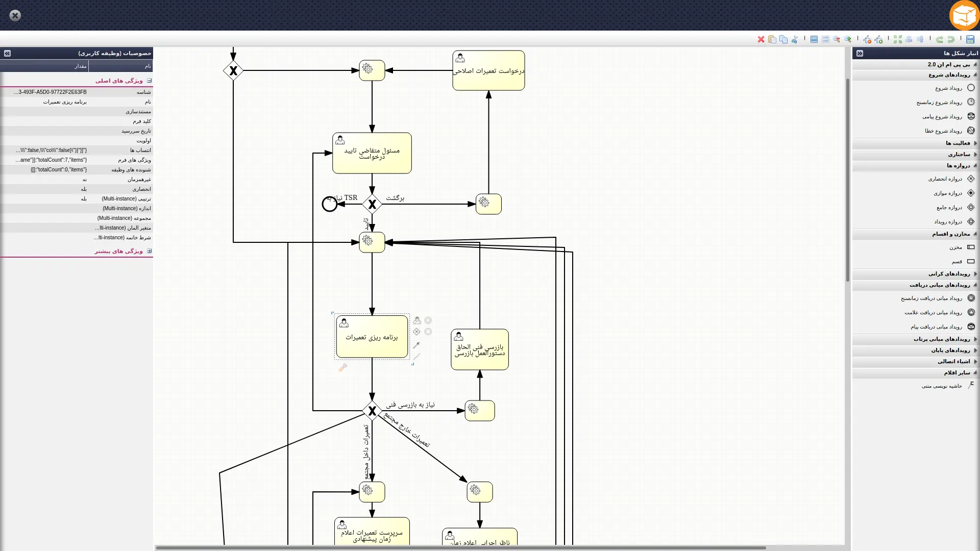Select the maintenance planning task (برنامه ریزی تعمیرات)
980x551 pixels.
coord(372,337)
